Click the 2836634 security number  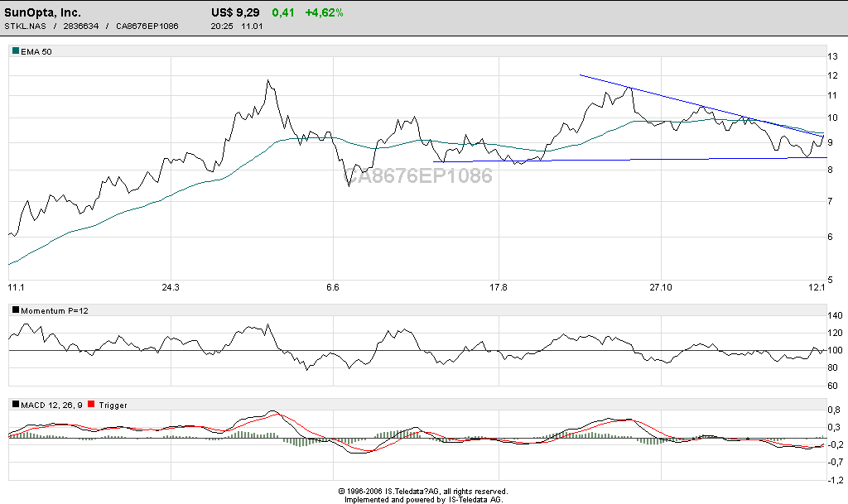[80, 26]
